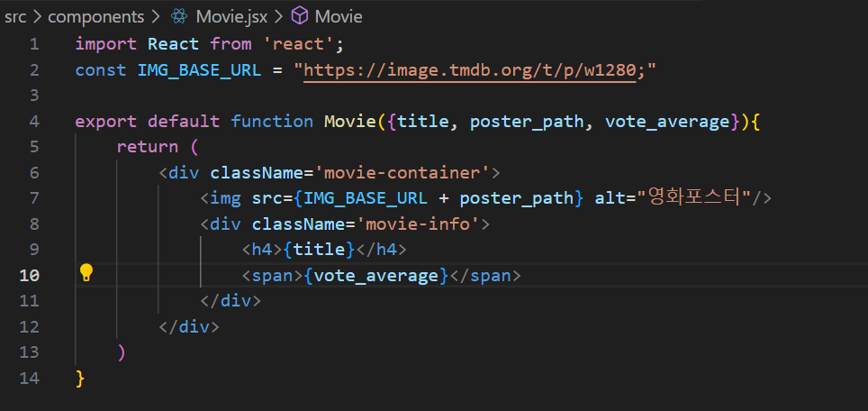Click line number 2 in the gutter
The height and width of the screenshot is (411, 868).
pyautogui.click(x=34, y=70)
